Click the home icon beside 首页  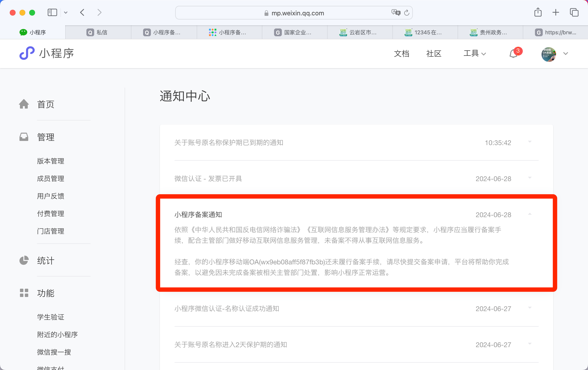pyautogui.click(x=24, y=104)
